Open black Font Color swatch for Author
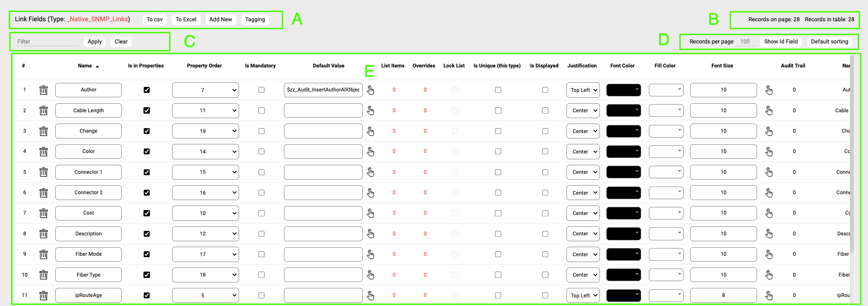The height and width of the screenshot is (306, 868). click(623, 90)
